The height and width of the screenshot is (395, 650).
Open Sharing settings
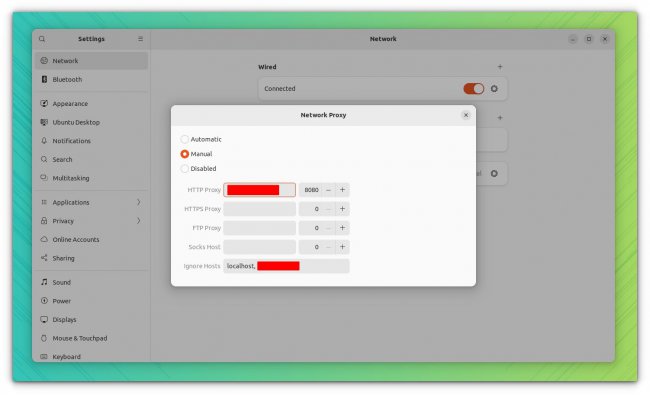click(x=91, y=258)
